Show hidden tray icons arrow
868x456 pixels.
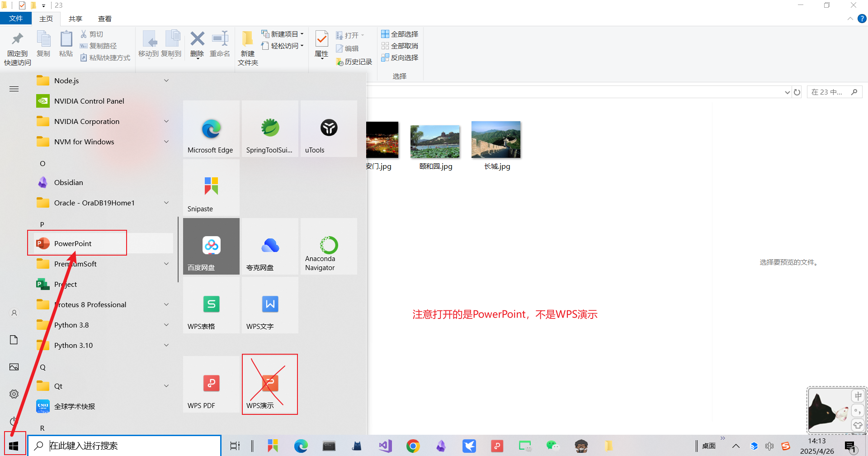tap(736, 446)
